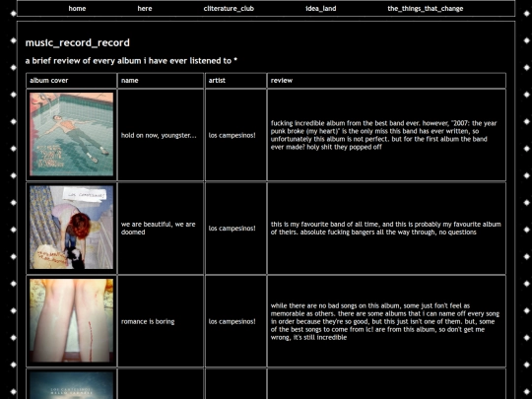Click 'los campesinos!' artist in doomed row
This screenshot has height=399, width=532.
point(233,228)
